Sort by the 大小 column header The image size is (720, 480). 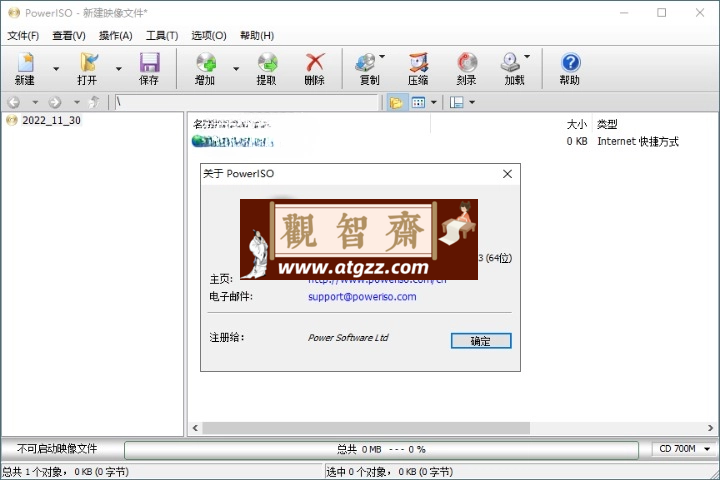pyautogui.click(x=577, y=124)
